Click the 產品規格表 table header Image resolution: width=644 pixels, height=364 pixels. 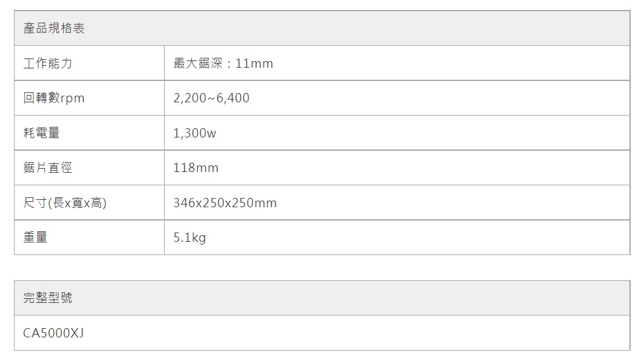point(54,29)
